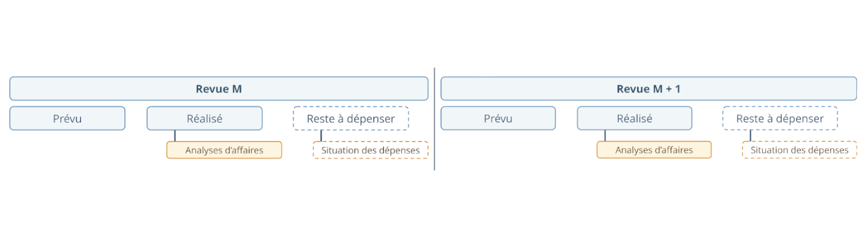Click the Revue M + 1 header box
868x238 pixels.
[x=648, y=89]
